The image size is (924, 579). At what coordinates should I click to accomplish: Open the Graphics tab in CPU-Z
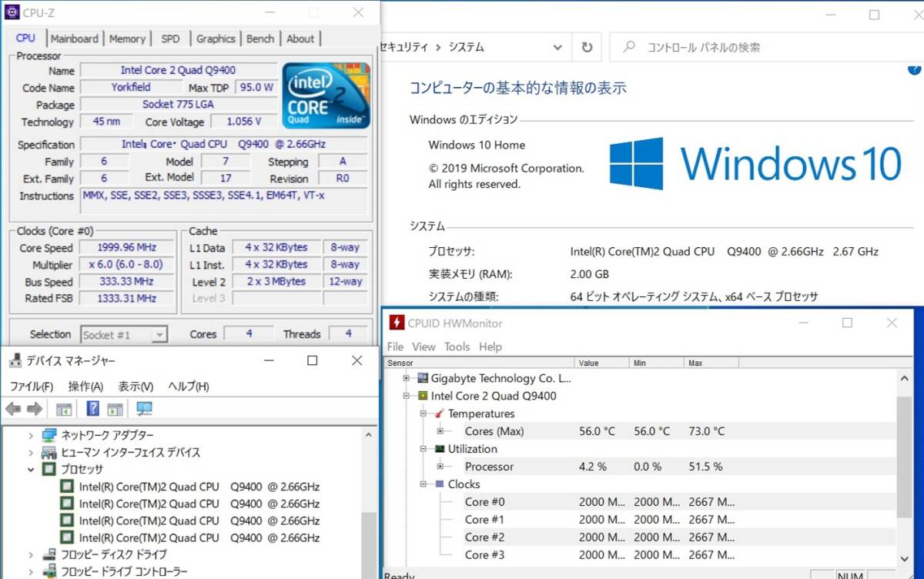[x=216, y=38]
